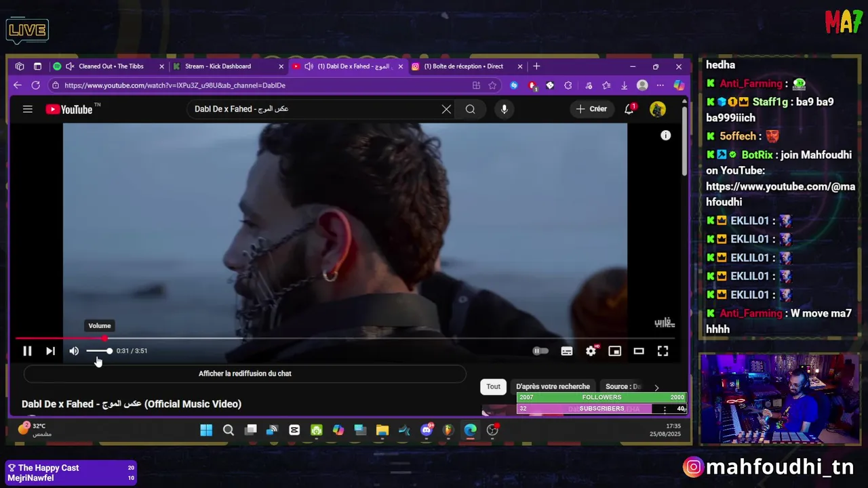The image size is (868, 488).
Task: Close the Dabl De x Fahed tab
Action: (401, 66)
